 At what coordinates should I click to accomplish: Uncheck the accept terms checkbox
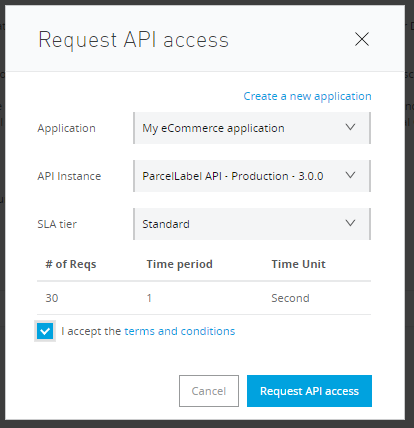(45, 331)
